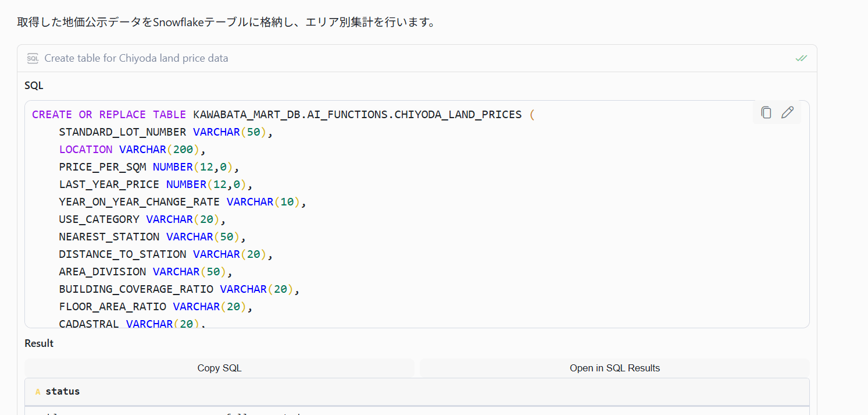Screen dimensions: 868x415
Task: Click the BUILDING_COVERAGE_RATIO line
Action: (179, 289)
